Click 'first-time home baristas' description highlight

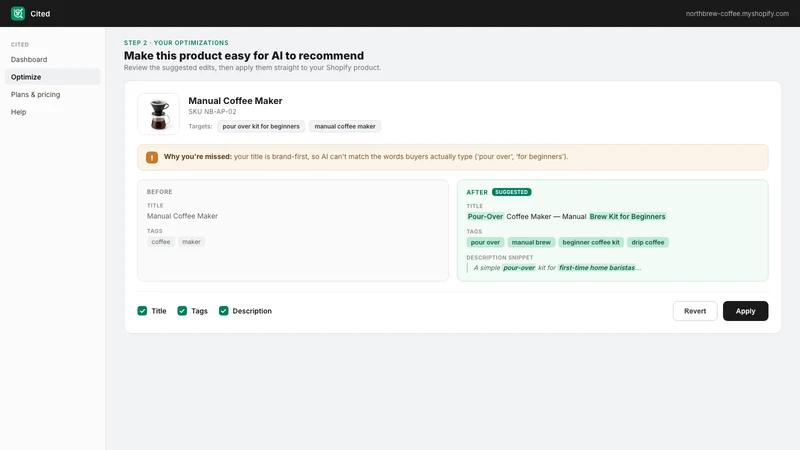coord(597,268)
